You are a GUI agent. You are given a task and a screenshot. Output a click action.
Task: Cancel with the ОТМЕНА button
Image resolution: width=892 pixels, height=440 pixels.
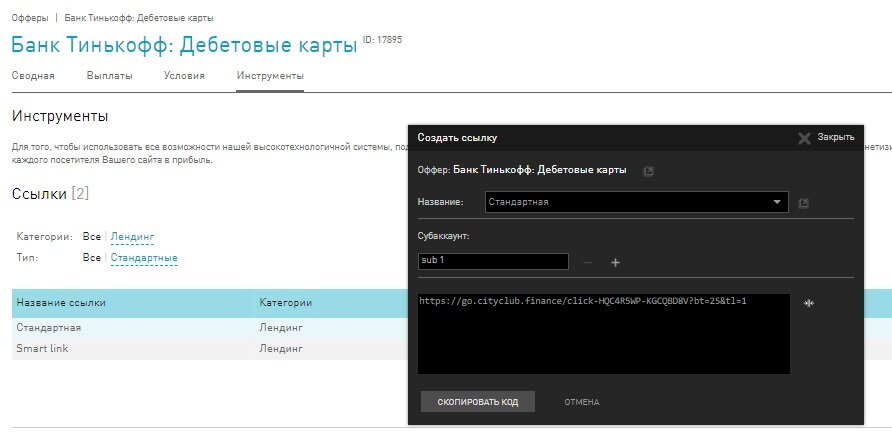(x=581, y=402)
